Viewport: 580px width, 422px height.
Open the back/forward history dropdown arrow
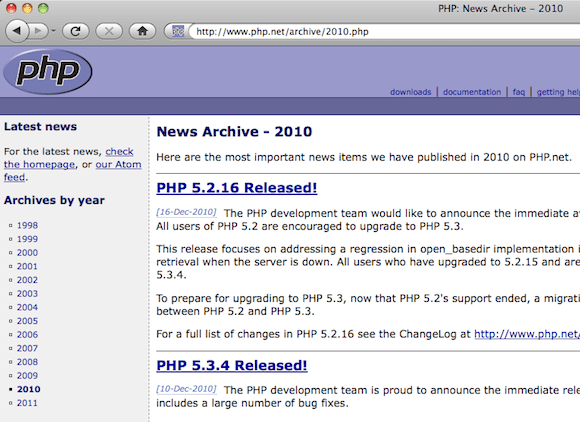point(53,31)
